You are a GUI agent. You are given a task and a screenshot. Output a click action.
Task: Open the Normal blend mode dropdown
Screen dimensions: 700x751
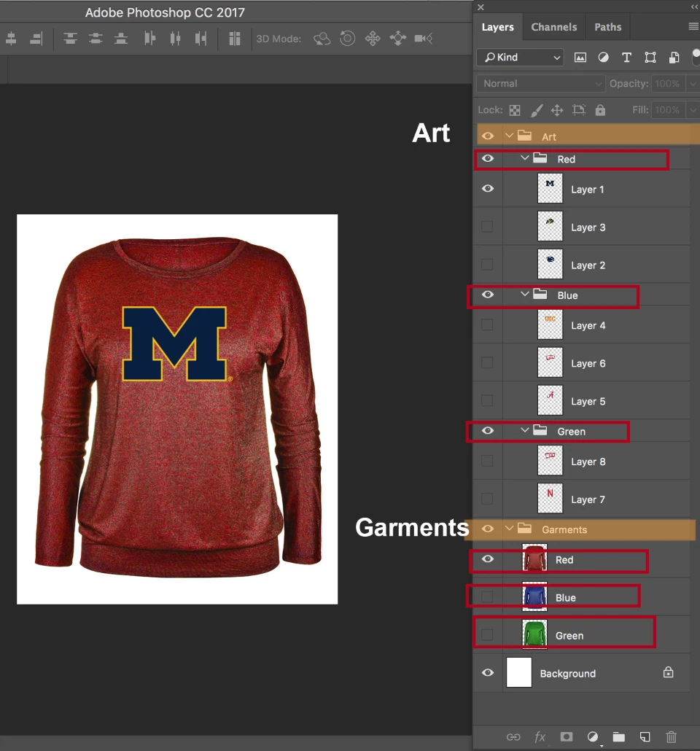541,84
